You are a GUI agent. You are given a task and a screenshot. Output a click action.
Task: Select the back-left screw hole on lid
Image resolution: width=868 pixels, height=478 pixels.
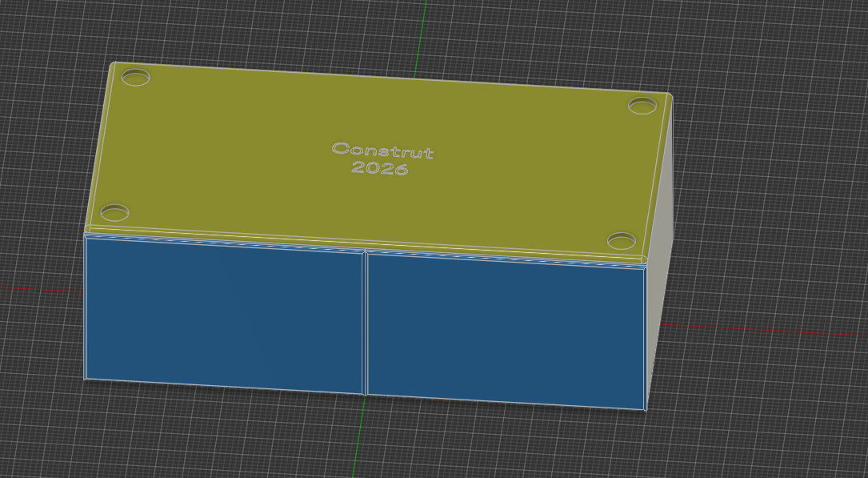tap(136, 77)
